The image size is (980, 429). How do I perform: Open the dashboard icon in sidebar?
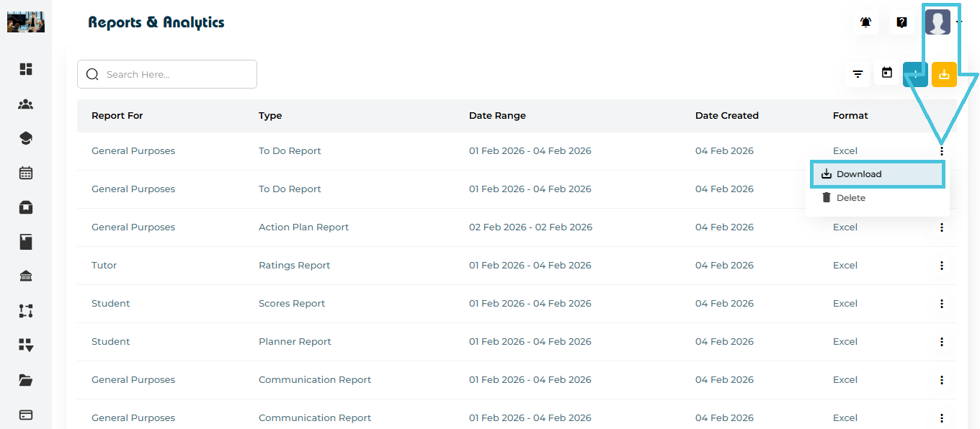point(26,69)
